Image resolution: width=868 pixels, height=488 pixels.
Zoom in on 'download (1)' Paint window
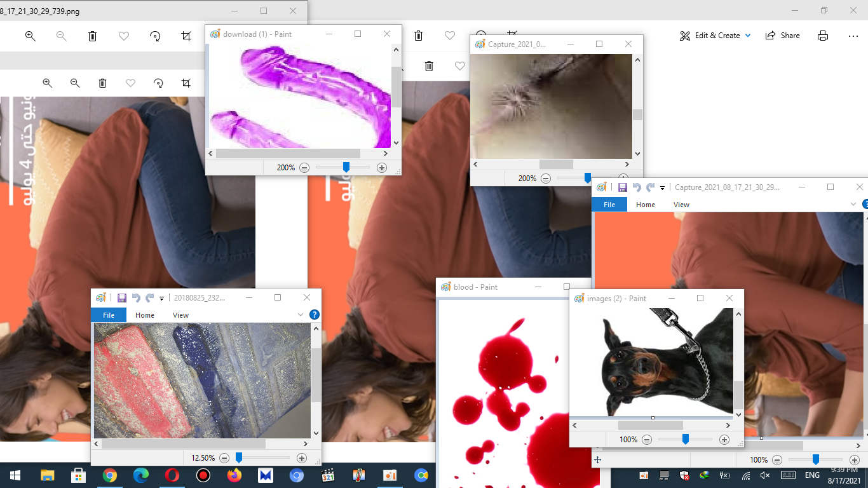(x=381, y=168)
